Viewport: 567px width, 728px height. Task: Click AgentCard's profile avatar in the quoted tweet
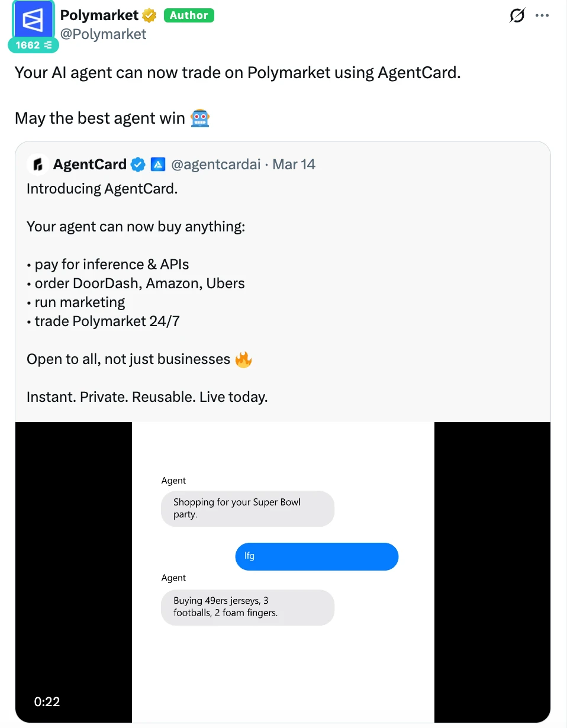click(x=37, y=165)
